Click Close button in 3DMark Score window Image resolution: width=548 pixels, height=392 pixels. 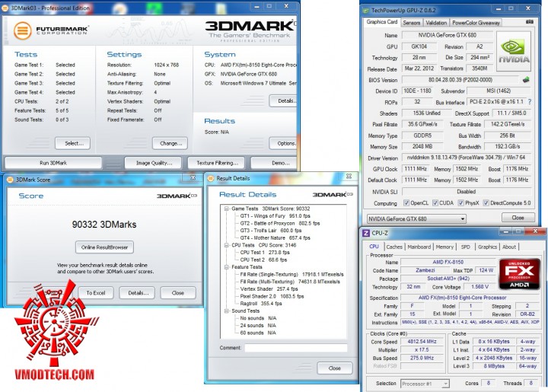pyautogui.click(x=178, y=293)
